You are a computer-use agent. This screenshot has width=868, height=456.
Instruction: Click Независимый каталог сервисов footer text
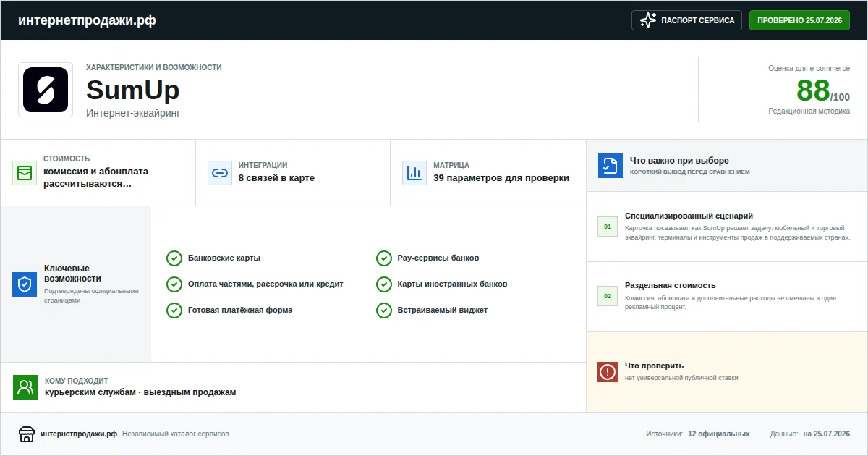176,434
